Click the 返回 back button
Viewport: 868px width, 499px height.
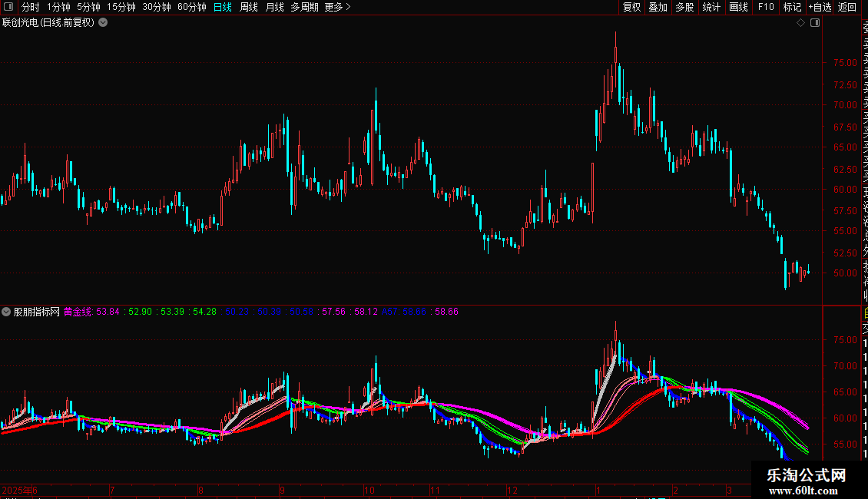coord(847,7)
